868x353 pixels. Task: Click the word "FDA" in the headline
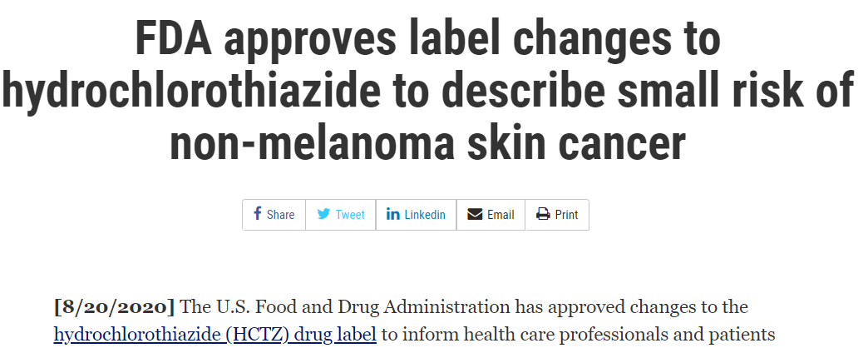[174, 40]
